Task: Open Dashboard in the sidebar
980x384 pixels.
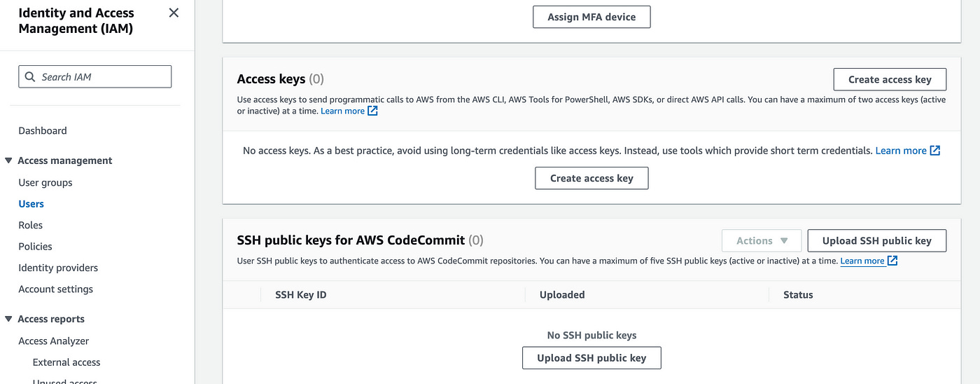Action: tap(43, 130)
